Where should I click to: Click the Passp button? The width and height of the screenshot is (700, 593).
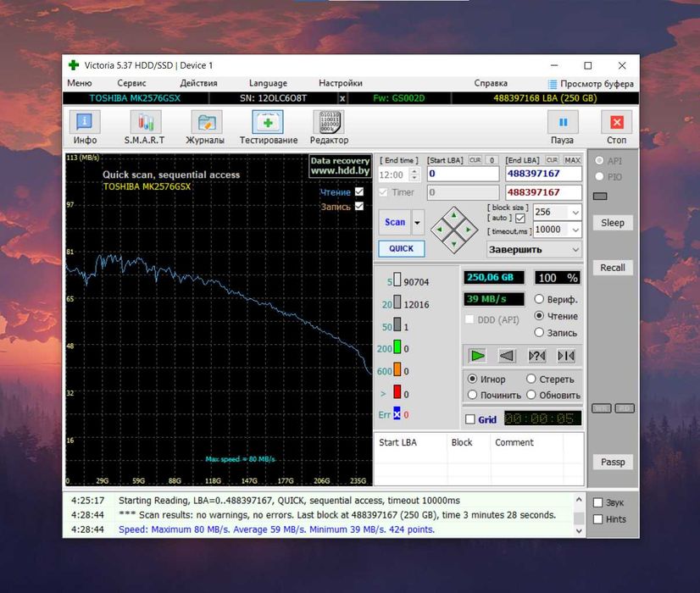point(613,462)
